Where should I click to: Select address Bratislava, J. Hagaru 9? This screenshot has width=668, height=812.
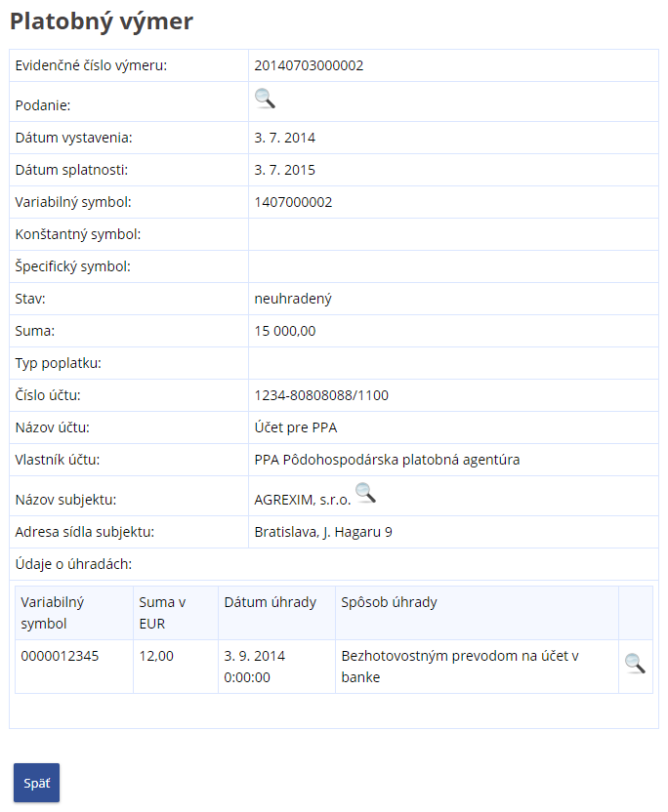point(323,532)
